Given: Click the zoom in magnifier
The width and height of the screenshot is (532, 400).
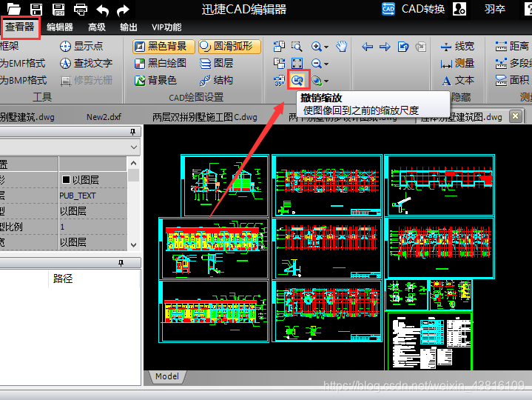Looking at the screenshot, I should [x=316, y=46].
